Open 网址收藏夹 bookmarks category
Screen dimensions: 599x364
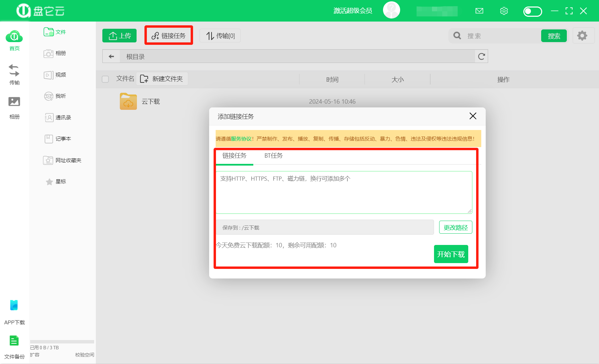(62, 160)
